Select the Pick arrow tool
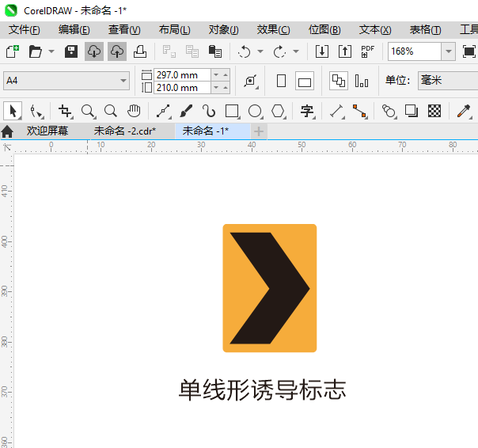Viewport: 478px width, 448px height. (x=13, y=111)
